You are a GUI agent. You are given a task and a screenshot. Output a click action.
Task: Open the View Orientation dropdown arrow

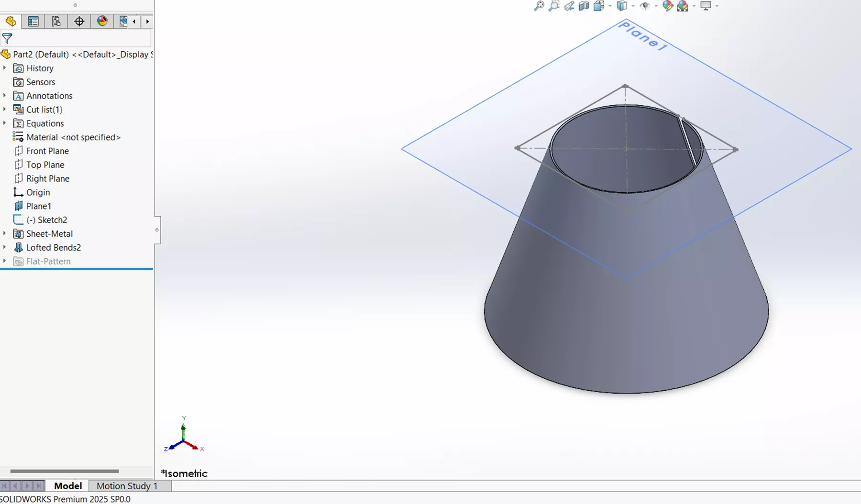[610, 6]
